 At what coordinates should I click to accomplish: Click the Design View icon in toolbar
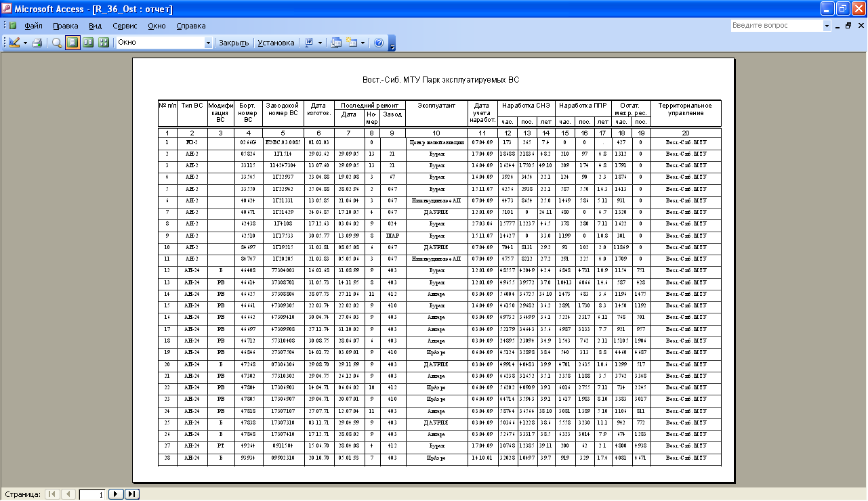point(14,43)
